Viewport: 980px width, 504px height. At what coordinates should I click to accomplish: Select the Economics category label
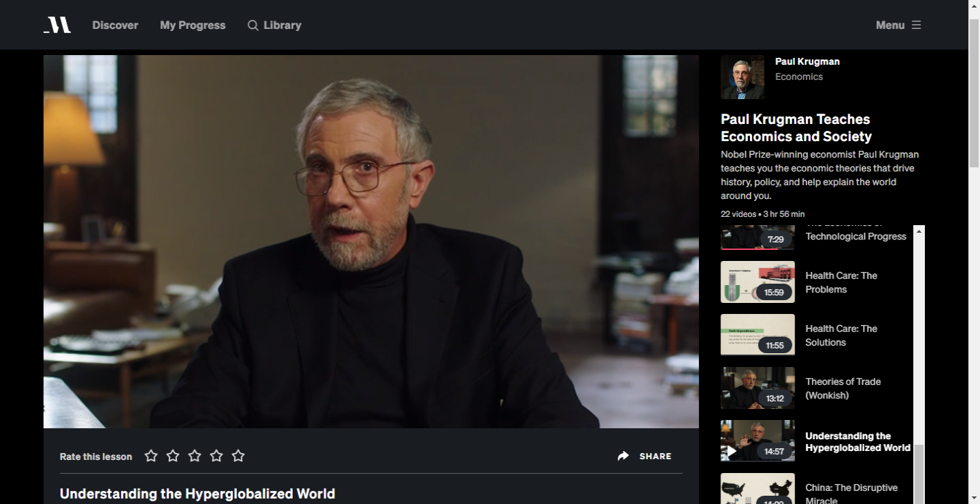799,76
